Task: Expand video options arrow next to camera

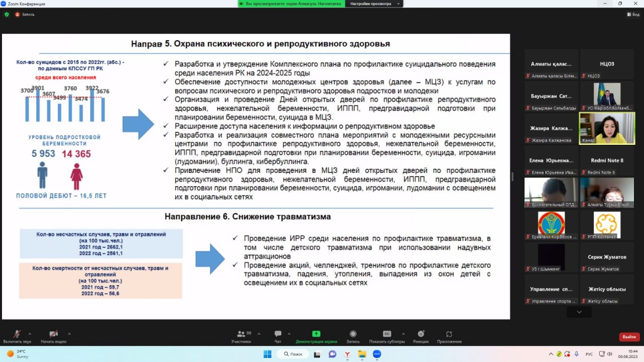Action: [69, 333]
